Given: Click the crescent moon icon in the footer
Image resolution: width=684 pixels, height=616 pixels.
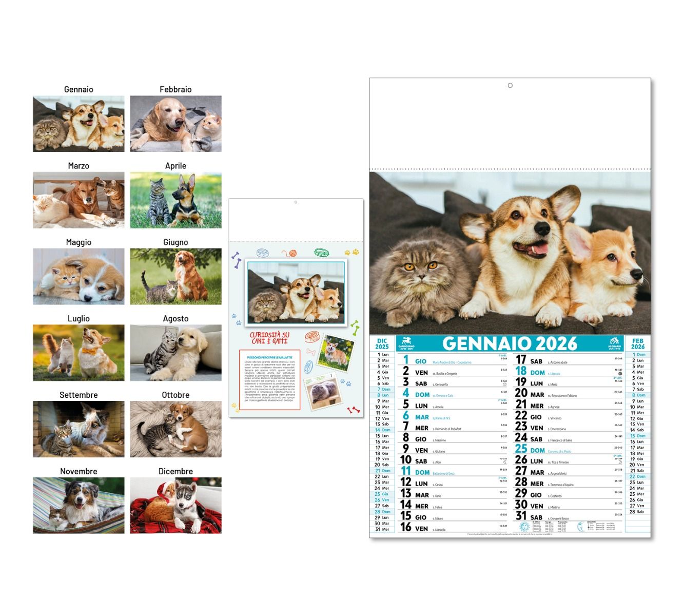Looking at the screenshot, I should tap(581, 527).
